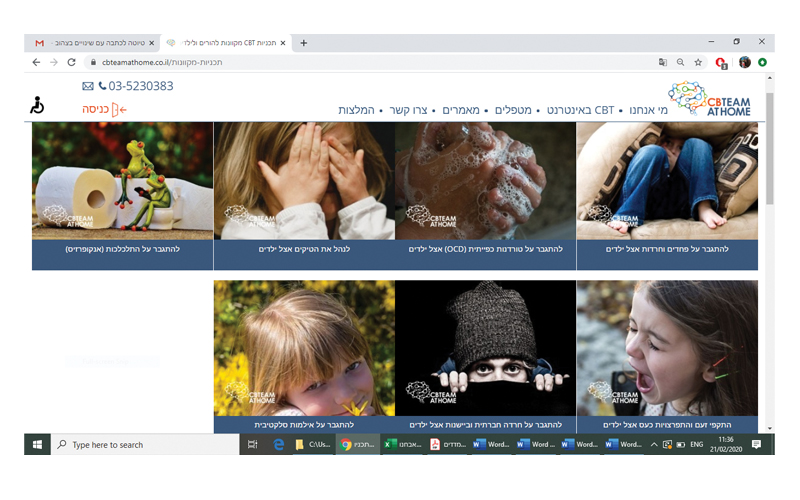
Task: Open the מאמרים menu item
Action: click(461, 110)
